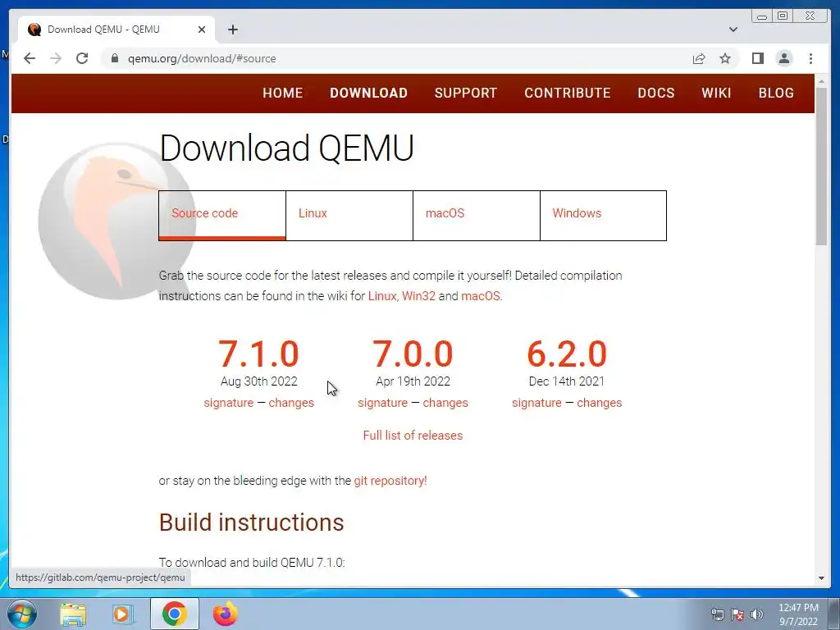Screen dimensions: 840x630
Task: Follow the git repository! link
Action: tap(390, 481)
